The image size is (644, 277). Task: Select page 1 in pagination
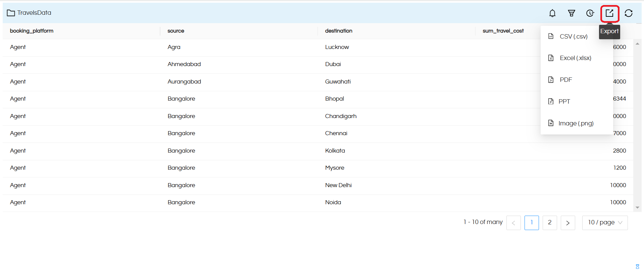coord(532,223)
